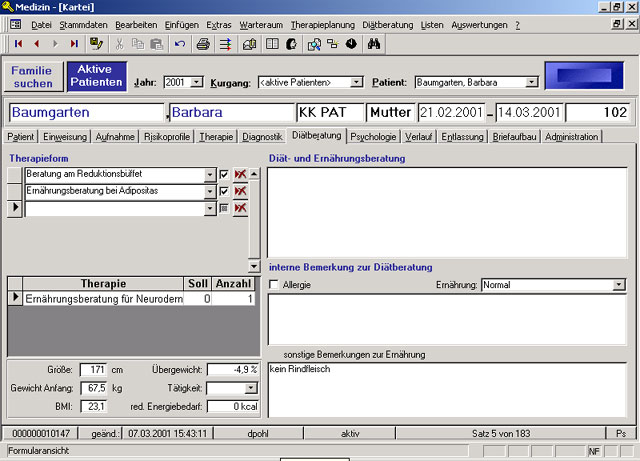Expand Ernährungsberatung bei Adipositas dropdown
640x461 pixels.
coord(210,191)
